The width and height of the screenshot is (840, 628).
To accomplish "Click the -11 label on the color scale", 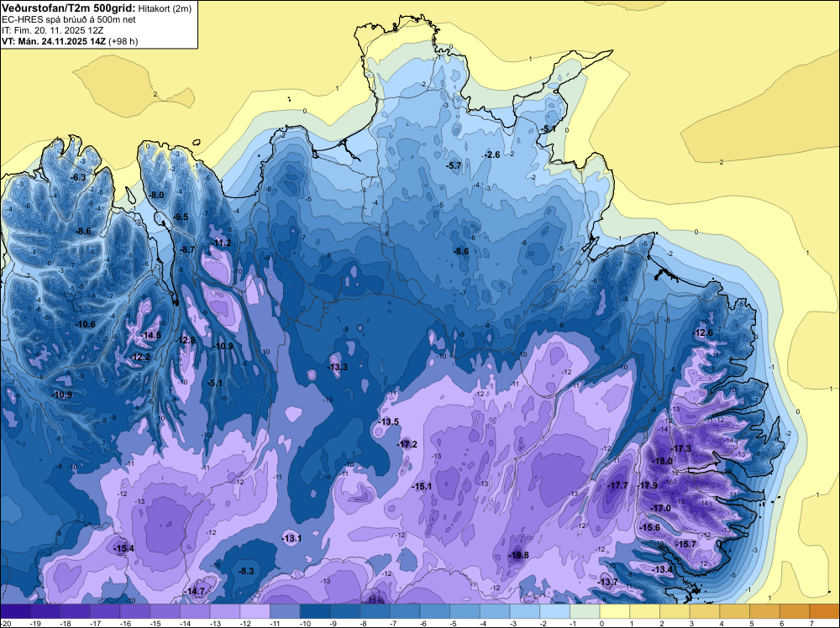I will [x=276, y=623].
